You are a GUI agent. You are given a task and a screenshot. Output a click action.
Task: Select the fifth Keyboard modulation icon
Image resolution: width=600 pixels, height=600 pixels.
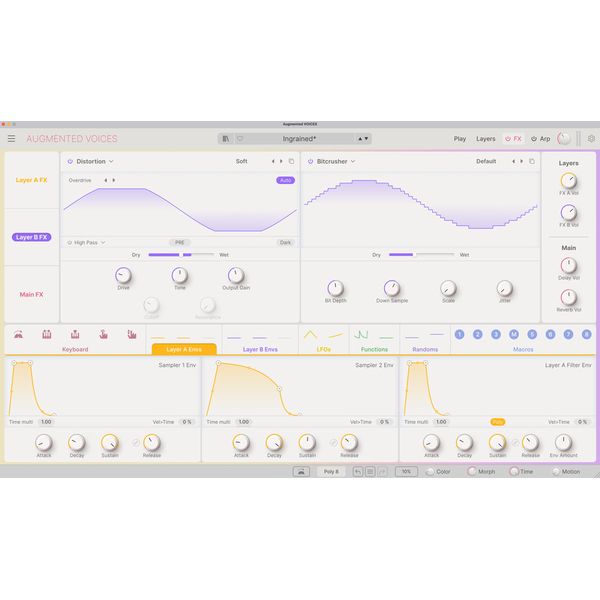[x=132, y=334]
